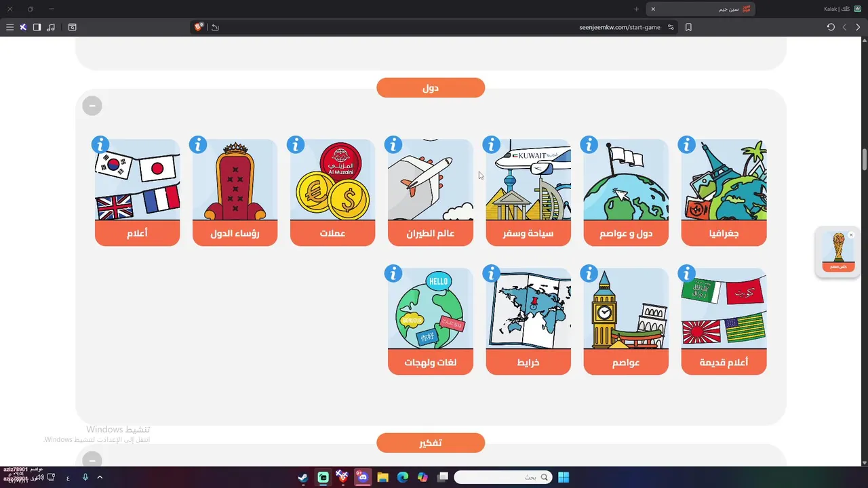This screenshot has height=488, width=868.
Task: Click the تفكير section header pill
Action: (431, 443)
